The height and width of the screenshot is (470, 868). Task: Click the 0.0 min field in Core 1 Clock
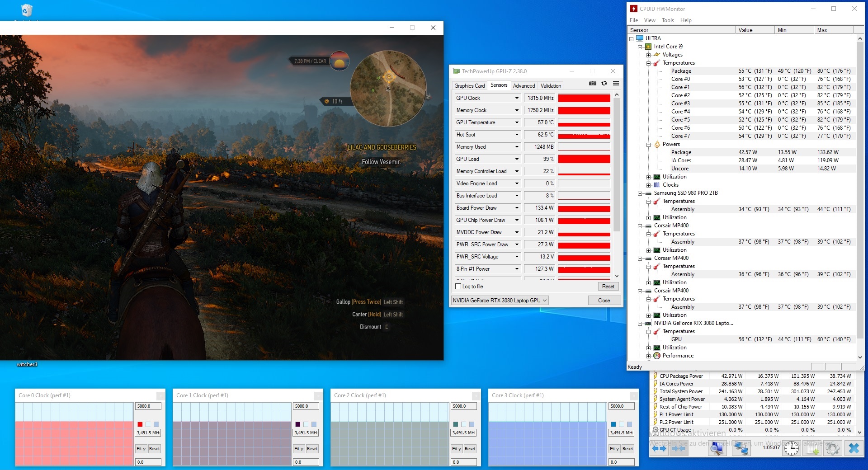click(x=306, y=462)
